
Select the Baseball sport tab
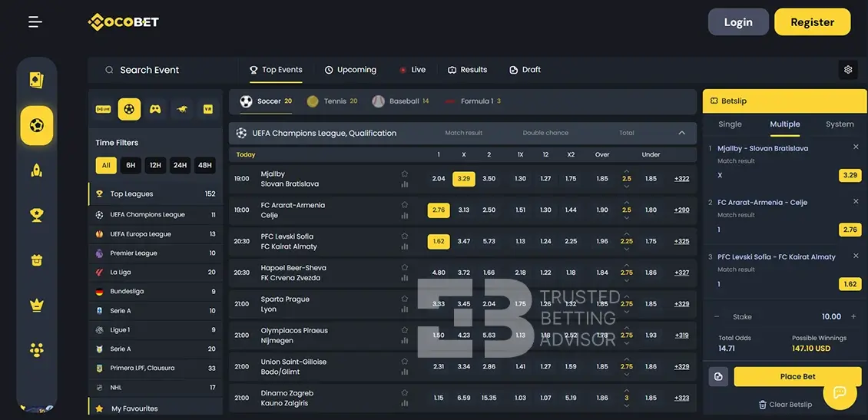point(401,101)
